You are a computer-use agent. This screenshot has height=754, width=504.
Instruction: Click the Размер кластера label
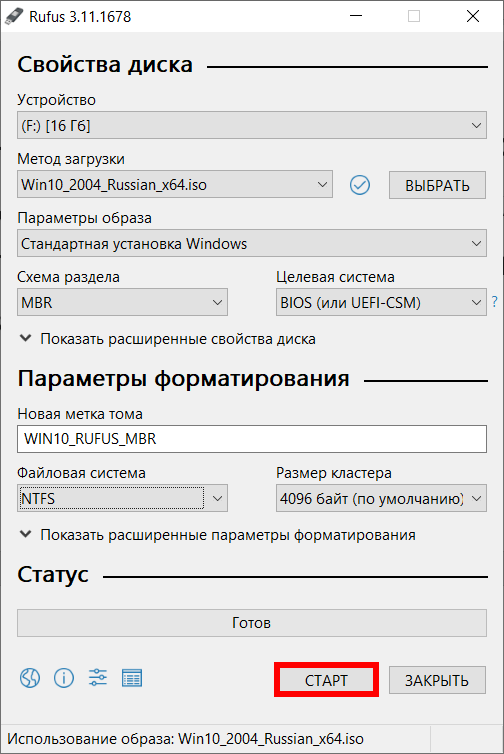pyautogui.click(x=334, y=473)
